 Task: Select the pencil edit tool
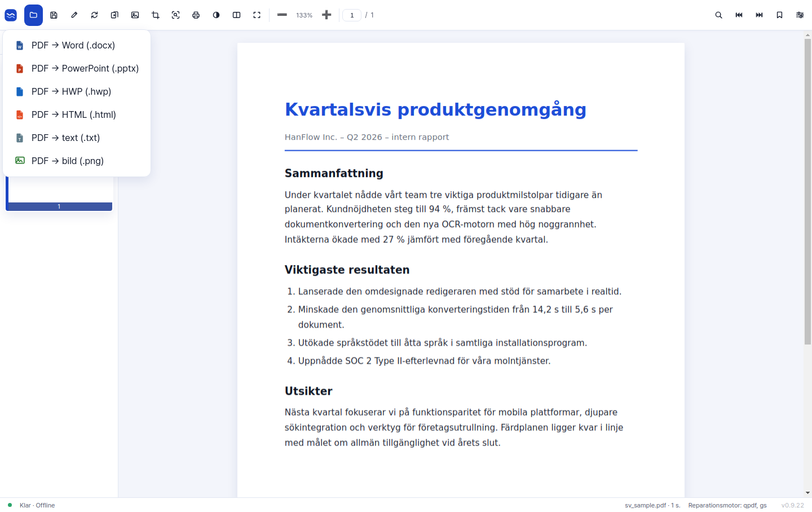coord(74,15)
